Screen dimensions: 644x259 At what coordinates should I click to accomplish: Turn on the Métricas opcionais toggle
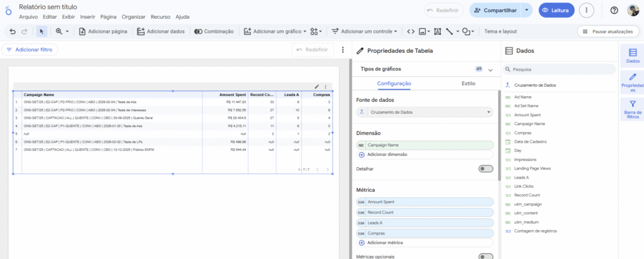click(x=486, y=256)
